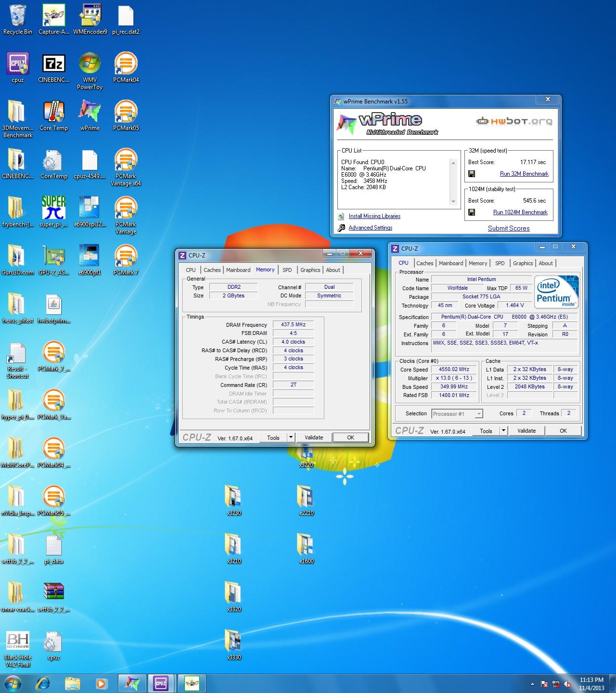Click Validate in the CPU-Z Memory window
This screenshot has height=693, width=616.
pos(314,437)
